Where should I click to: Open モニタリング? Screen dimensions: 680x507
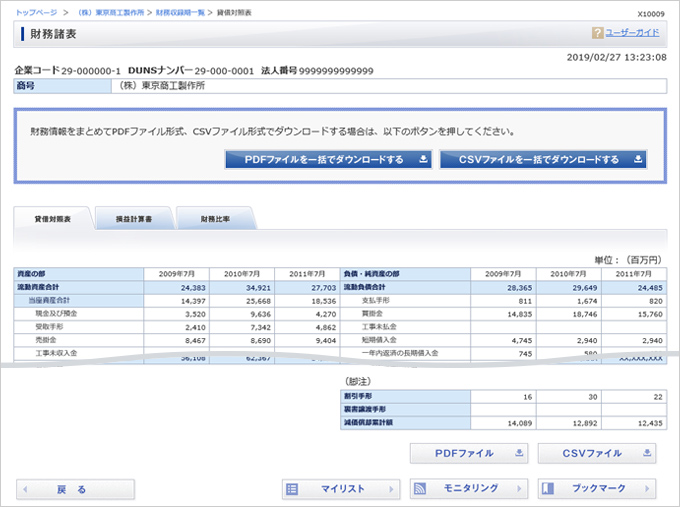coord(469,489)
